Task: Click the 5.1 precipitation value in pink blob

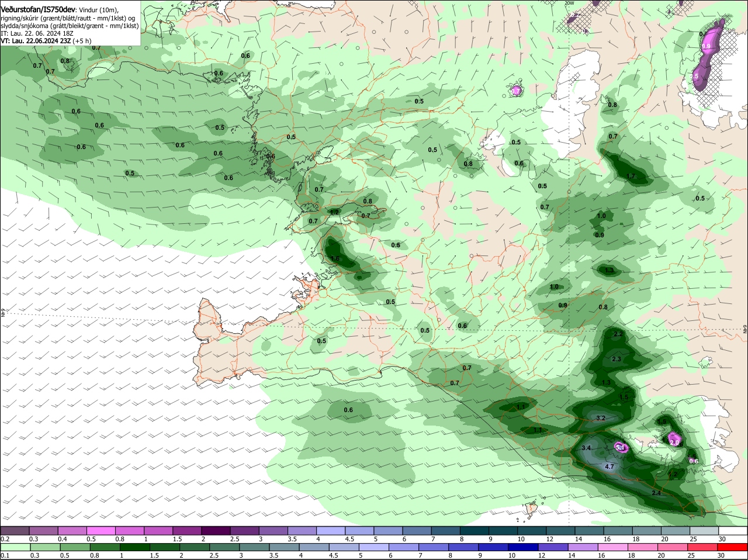Action: [621, 447]
